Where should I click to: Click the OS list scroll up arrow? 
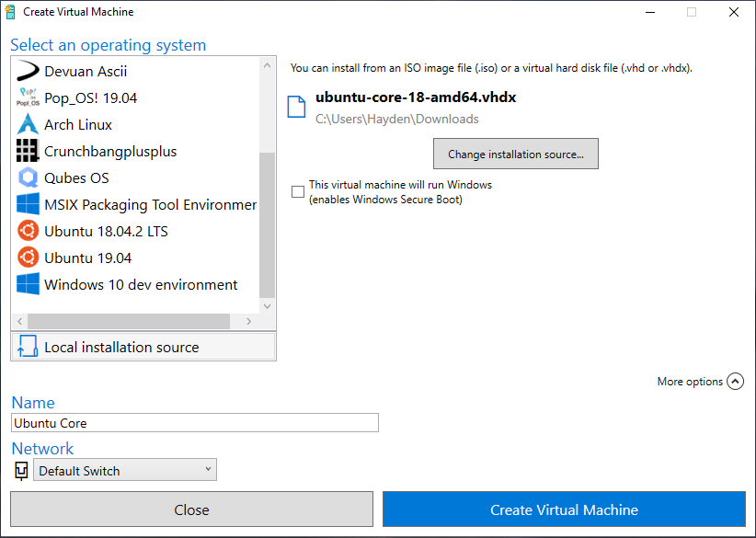[267, 65]
